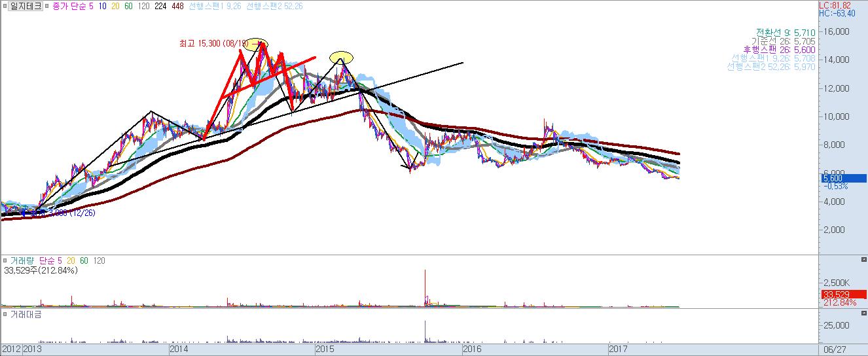Viewport: 868px width, 356px height.
Task: Select the 선행스팬2 52,26 legend label
Action: point(274,6)
